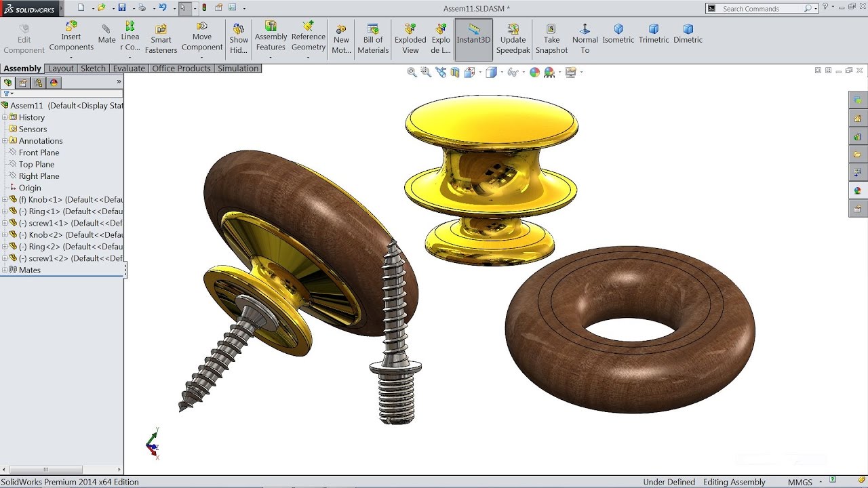This screenshot has height=488, width=868.
Task: Activate Zoom to Area tool
Action: tap(426, 72)
